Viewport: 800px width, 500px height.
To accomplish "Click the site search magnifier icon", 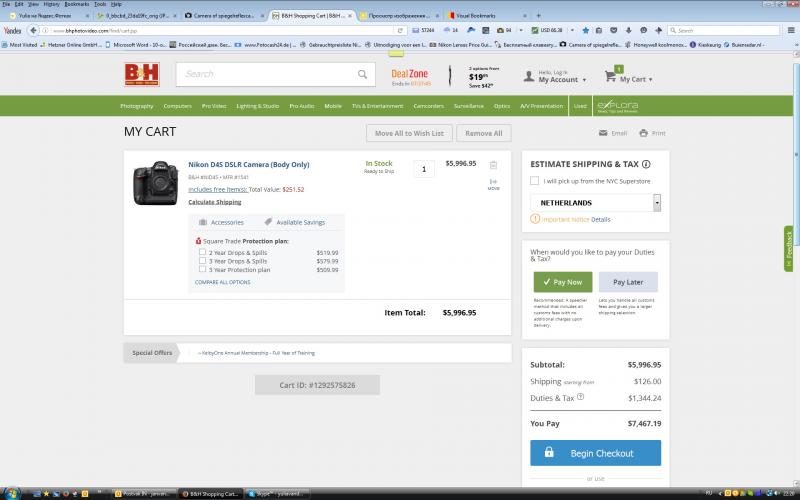I will (x=362, y=74).
